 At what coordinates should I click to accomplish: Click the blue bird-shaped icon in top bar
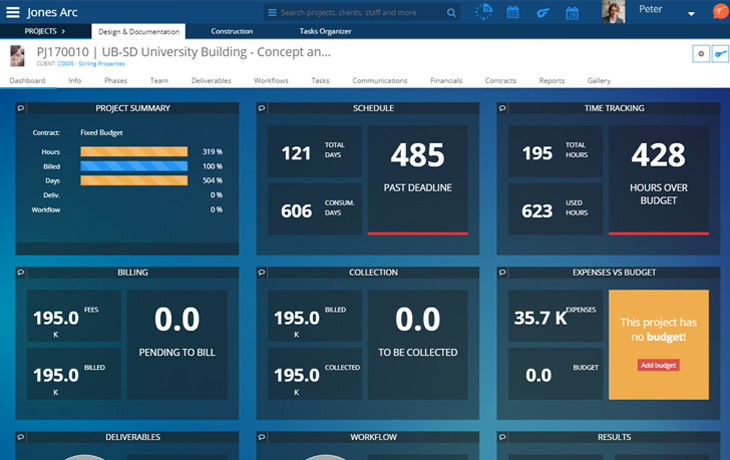tap(543, 13)
